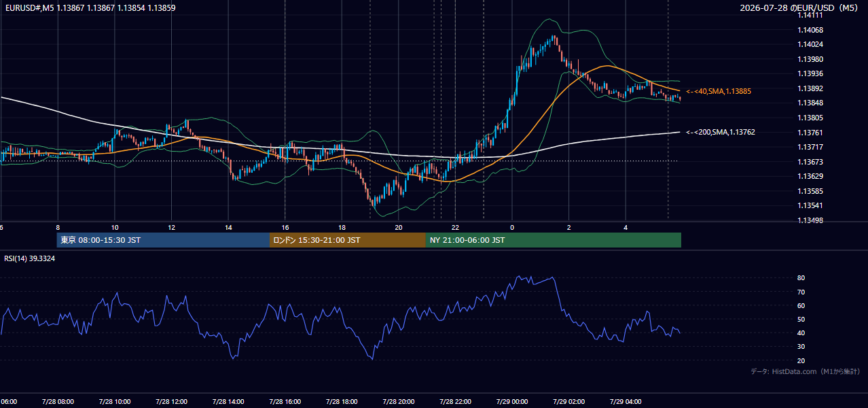The image size is (868, 408).
Task: Click the 7/28 16:00 date axis label
Action: coord(285,401)
